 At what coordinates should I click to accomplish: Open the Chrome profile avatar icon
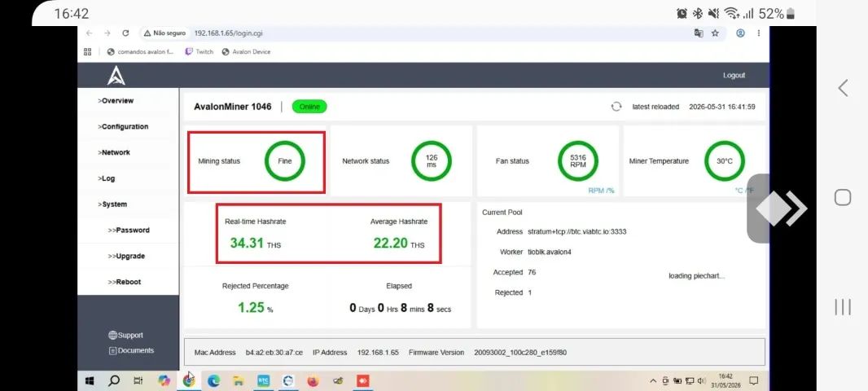pos(740,33)
